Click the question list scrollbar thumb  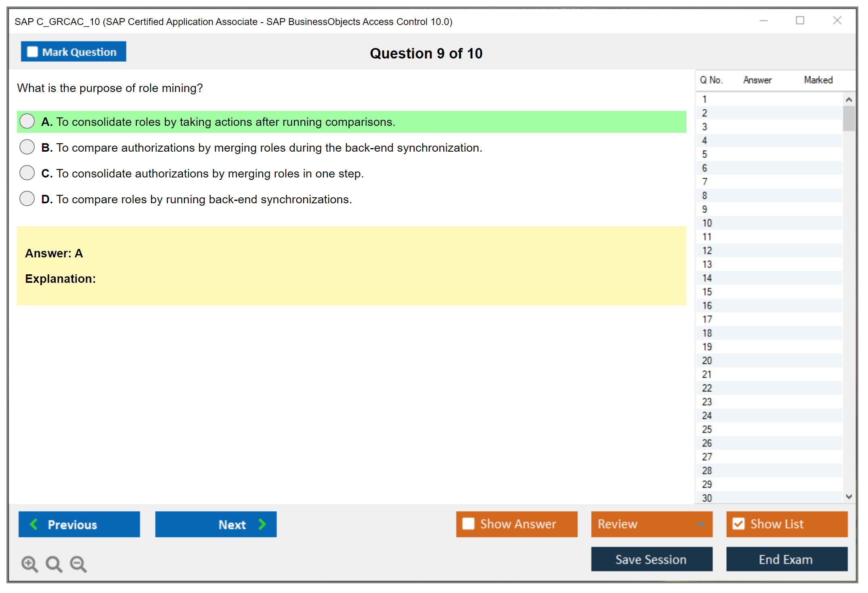[x=849, y=118]
